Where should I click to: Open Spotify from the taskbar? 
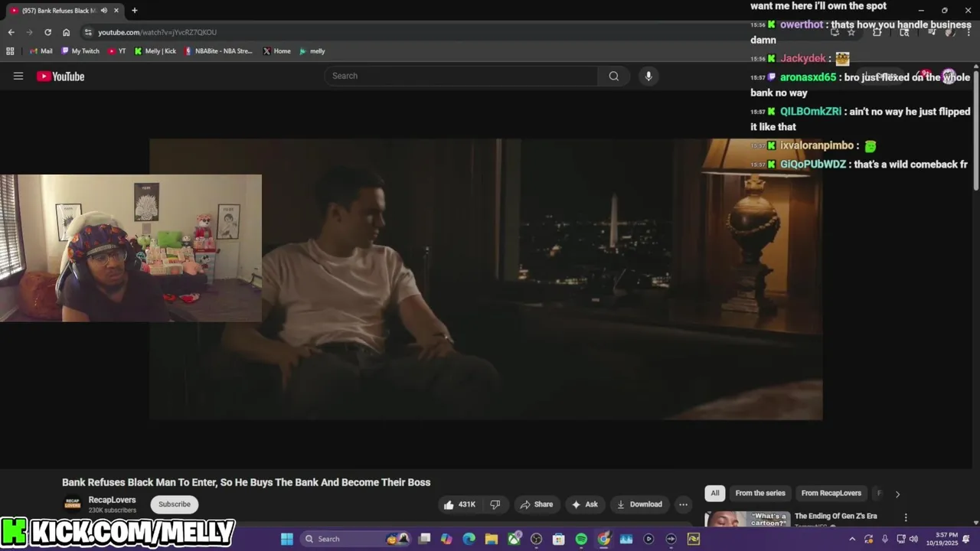click(x=581, y=539)
